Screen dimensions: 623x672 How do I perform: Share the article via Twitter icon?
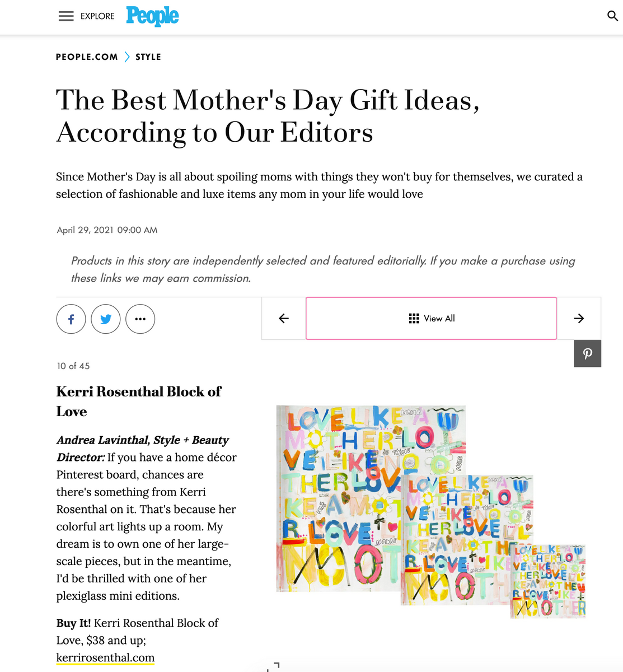(105, 319)
